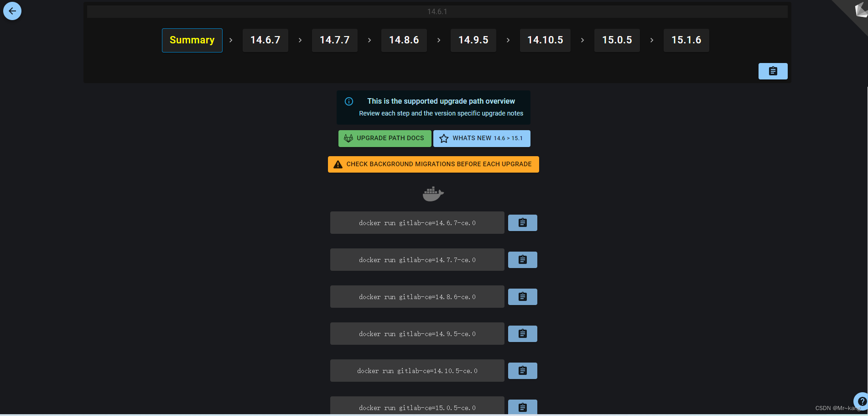This screenshot has width=868, height=416.
Task: Select the 14.8.6 upgrade step
Action: click(404, 40)
